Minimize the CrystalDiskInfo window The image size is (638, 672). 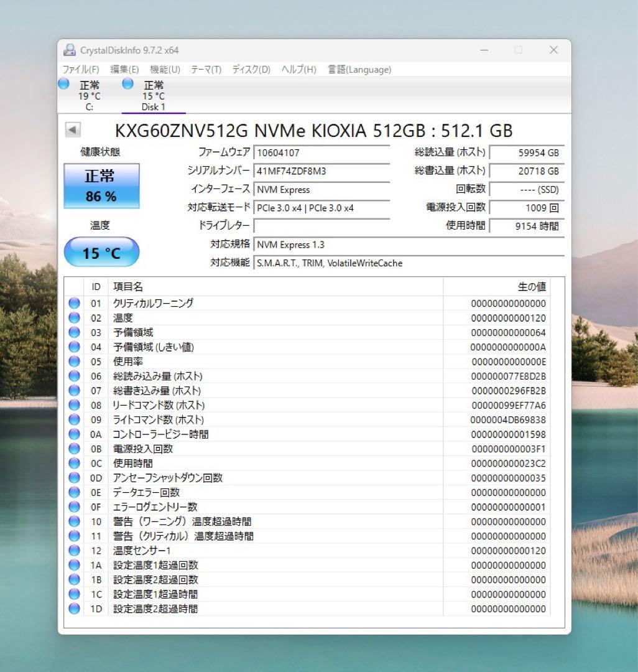point(484,50)
